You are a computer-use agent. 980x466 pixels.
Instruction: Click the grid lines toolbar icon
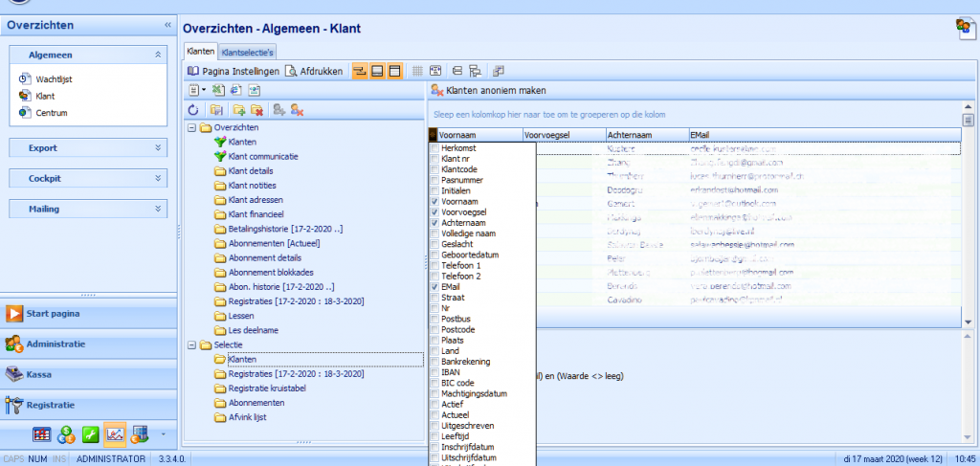click(417, 71)
